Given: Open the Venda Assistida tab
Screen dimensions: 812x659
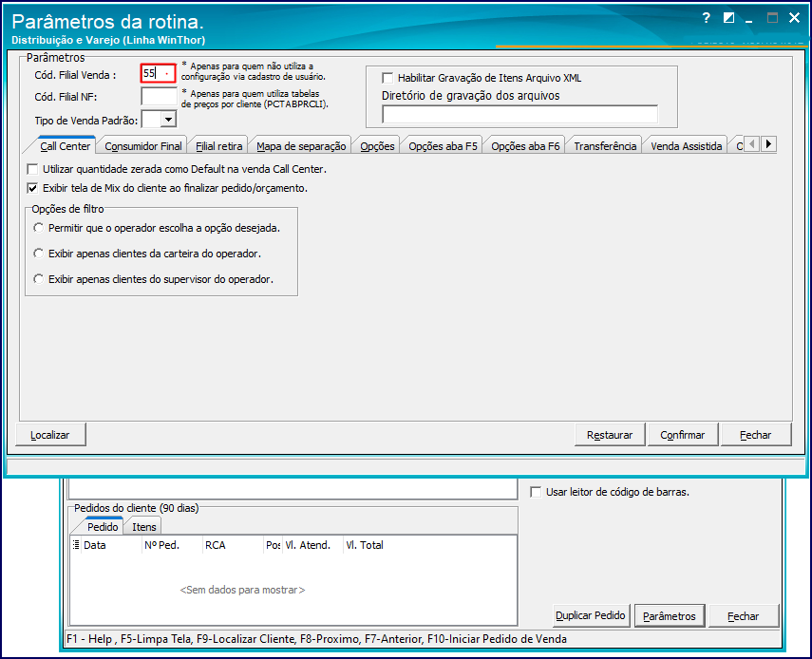Looking at the screenshot, I should [686, 146].
